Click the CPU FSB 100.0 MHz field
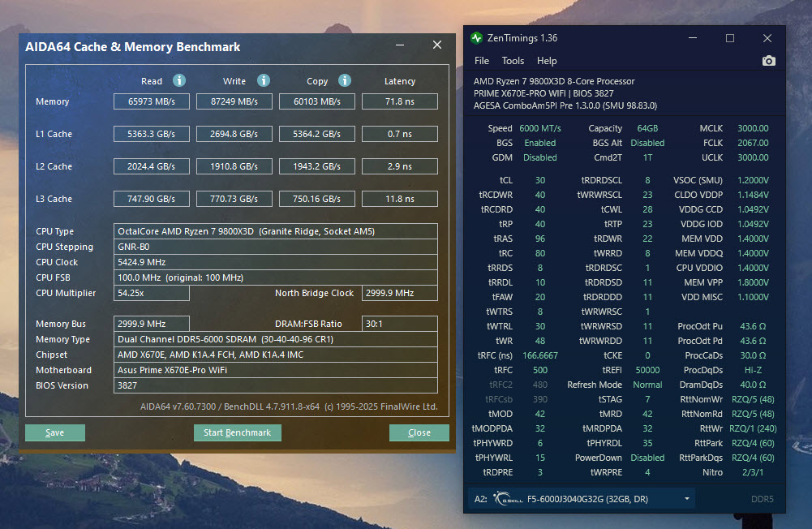Image resolution: width=812 pixels, height=529 pixels. pyautogui.click(x=276, y=277)
